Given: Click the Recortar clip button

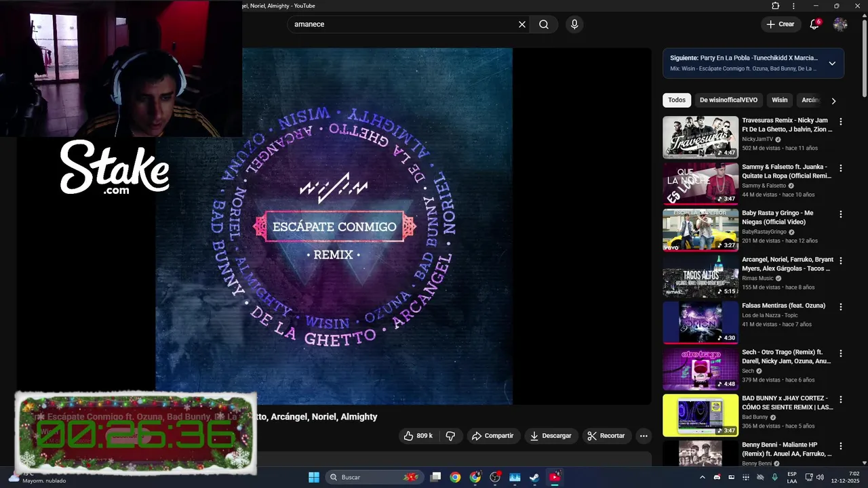Looking at the screenshot, I should pyautogui.click(x=606, y=436).
